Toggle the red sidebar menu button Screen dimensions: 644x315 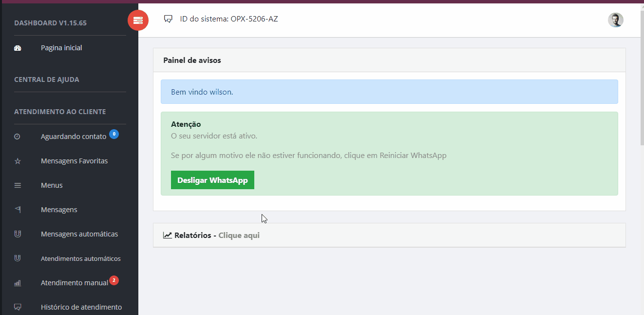(138, 20)
